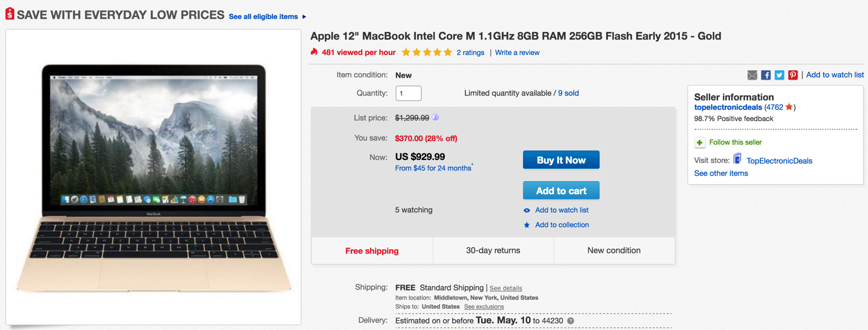Click the green plus follow seller icon
The width and height of the screenshot is (868, 330).
700,142
